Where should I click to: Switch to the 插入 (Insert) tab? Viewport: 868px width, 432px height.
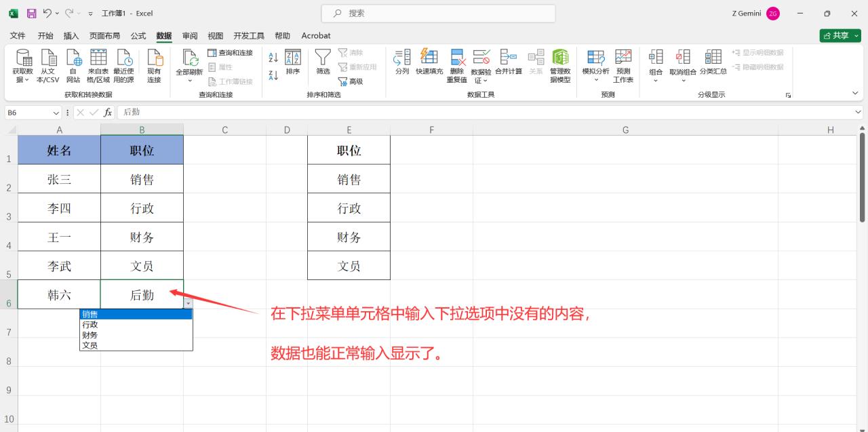click(x=71, y=35)
